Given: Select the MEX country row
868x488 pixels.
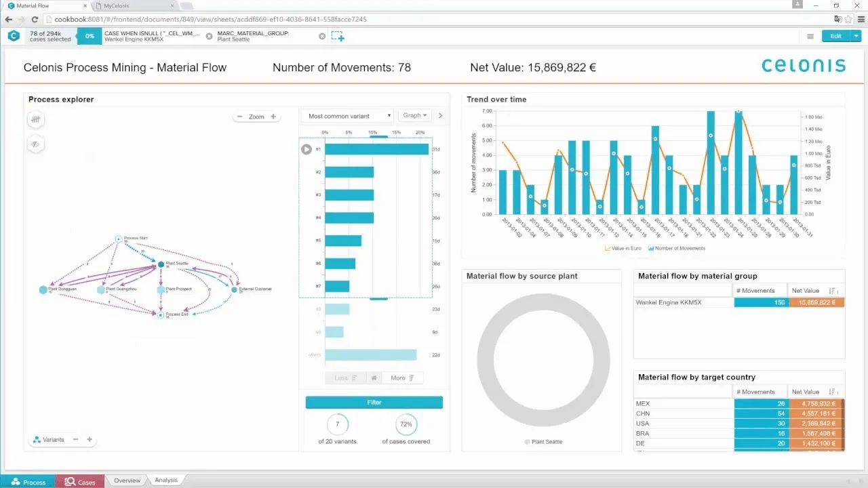Looking at the screenshot, I should 739,403.
